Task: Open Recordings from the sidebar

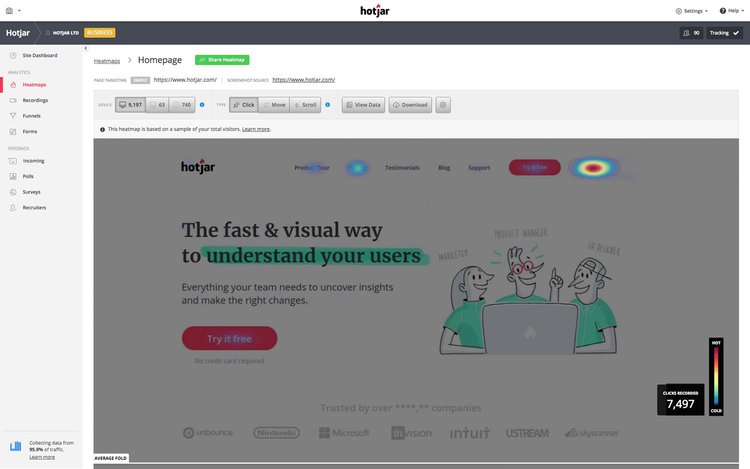Action: (x=35, y=100)
